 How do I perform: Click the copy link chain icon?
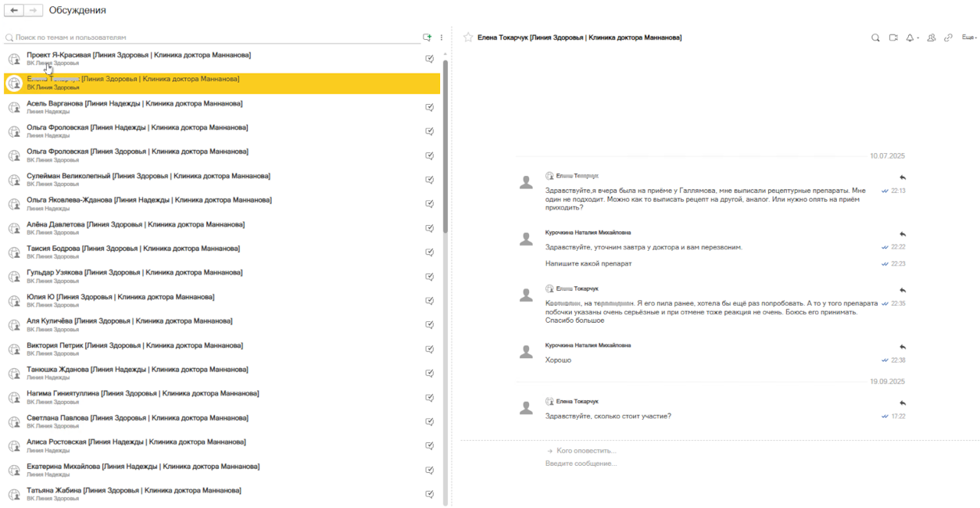coord(948,38)
